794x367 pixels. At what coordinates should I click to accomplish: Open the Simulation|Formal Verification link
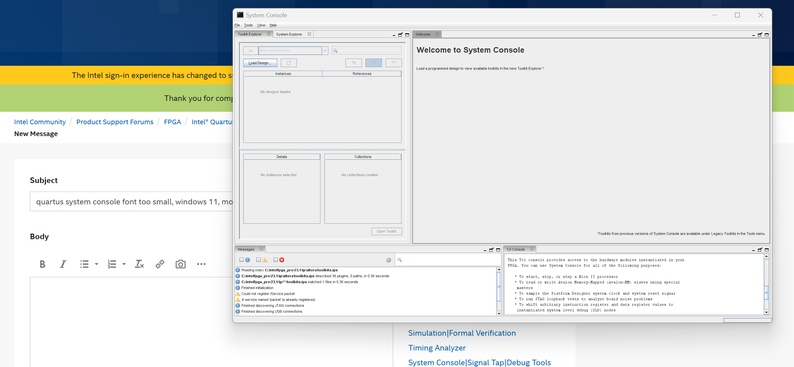click(462, 333)
